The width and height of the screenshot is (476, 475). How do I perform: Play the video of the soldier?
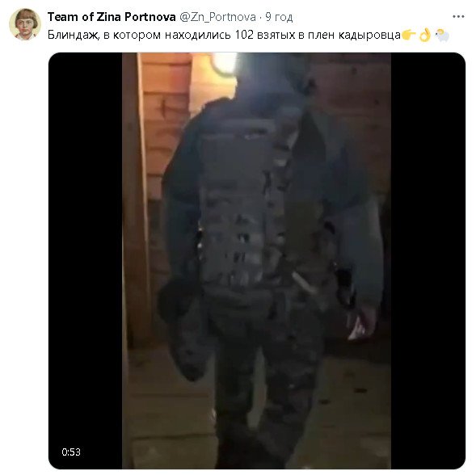pos(257,261)
